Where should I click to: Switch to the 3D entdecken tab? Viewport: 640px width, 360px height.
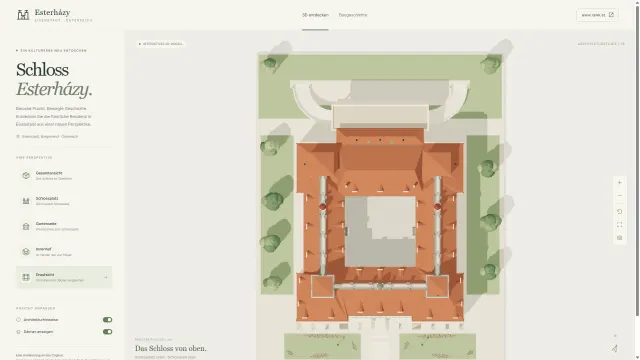point(315,15)
